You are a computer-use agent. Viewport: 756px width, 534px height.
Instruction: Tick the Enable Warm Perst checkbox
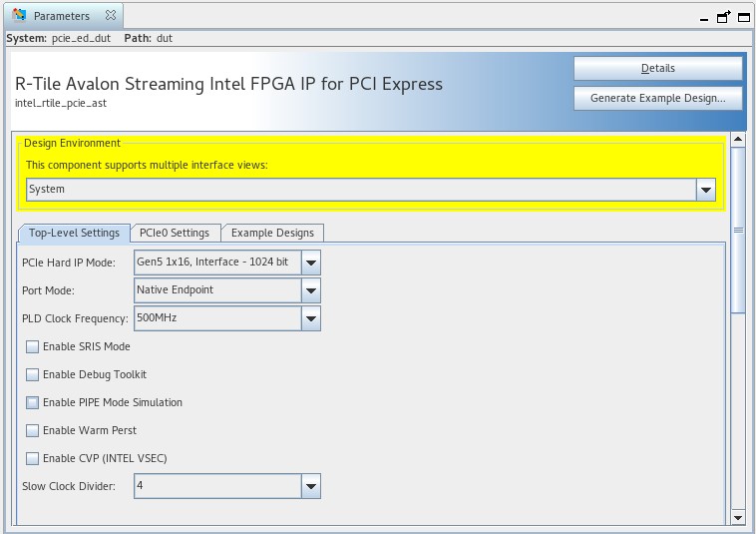33,431
